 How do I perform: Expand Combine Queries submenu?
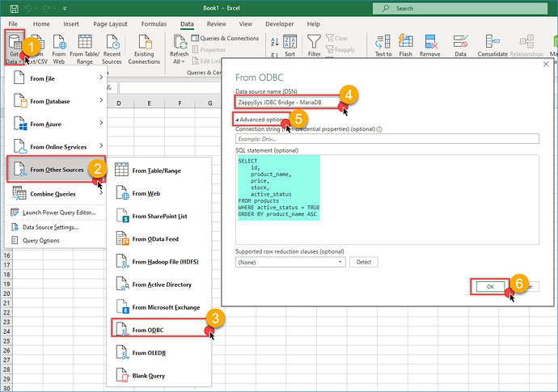coord(57,193)
